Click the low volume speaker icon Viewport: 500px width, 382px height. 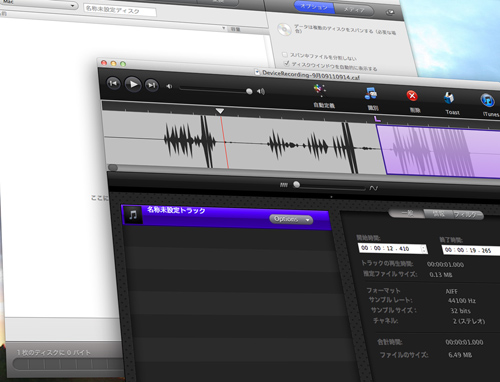tap(169, 87)
